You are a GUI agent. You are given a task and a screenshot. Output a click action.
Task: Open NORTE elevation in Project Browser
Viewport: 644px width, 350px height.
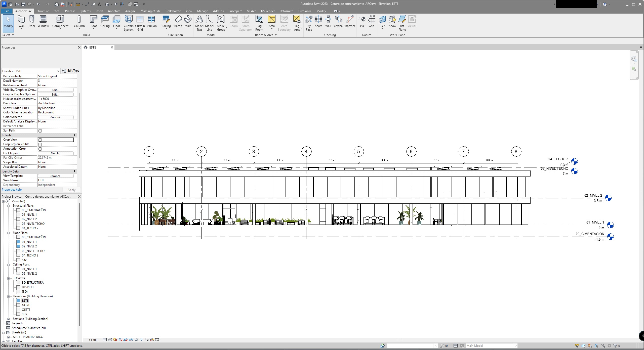[26, 305]
